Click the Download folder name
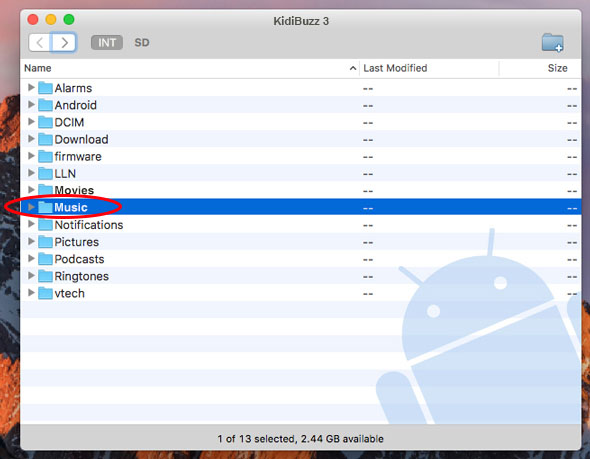 click(x=81, y=139)
